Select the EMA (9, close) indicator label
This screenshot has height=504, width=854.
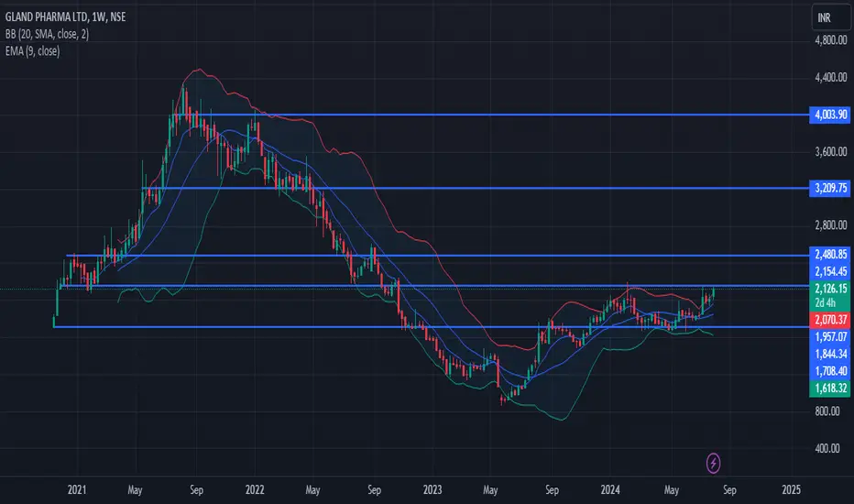click(x=33, y=51)
